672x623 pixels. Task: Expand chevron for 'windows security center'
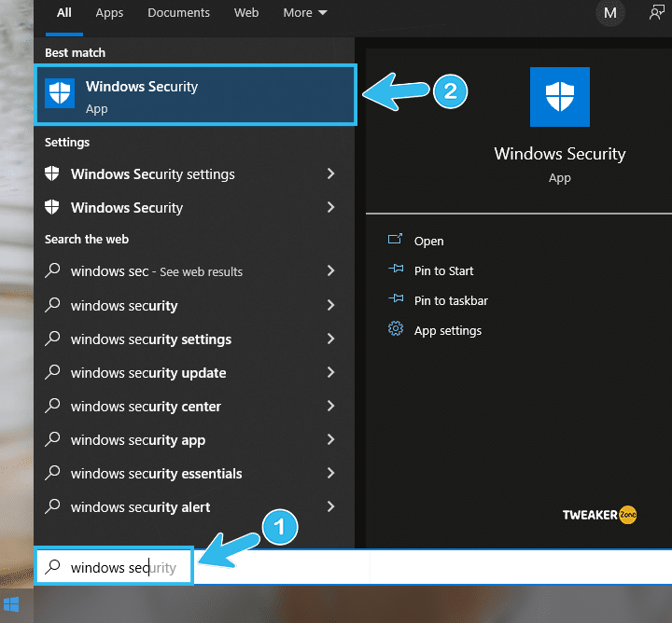[330, 406]
